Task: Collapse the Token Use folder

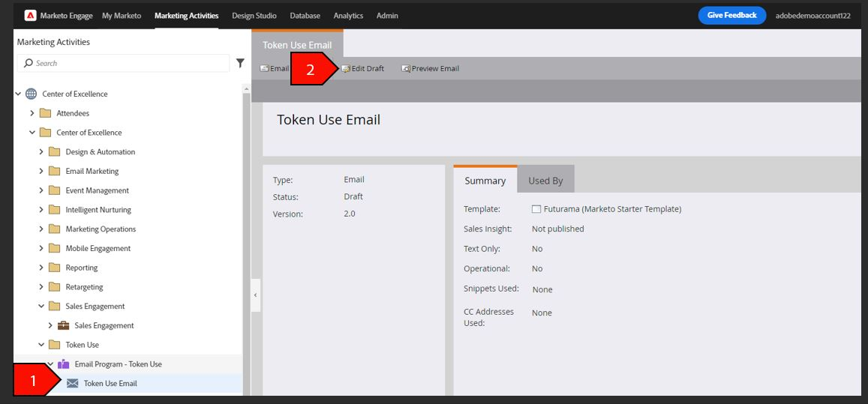Action: click(41, 345)
